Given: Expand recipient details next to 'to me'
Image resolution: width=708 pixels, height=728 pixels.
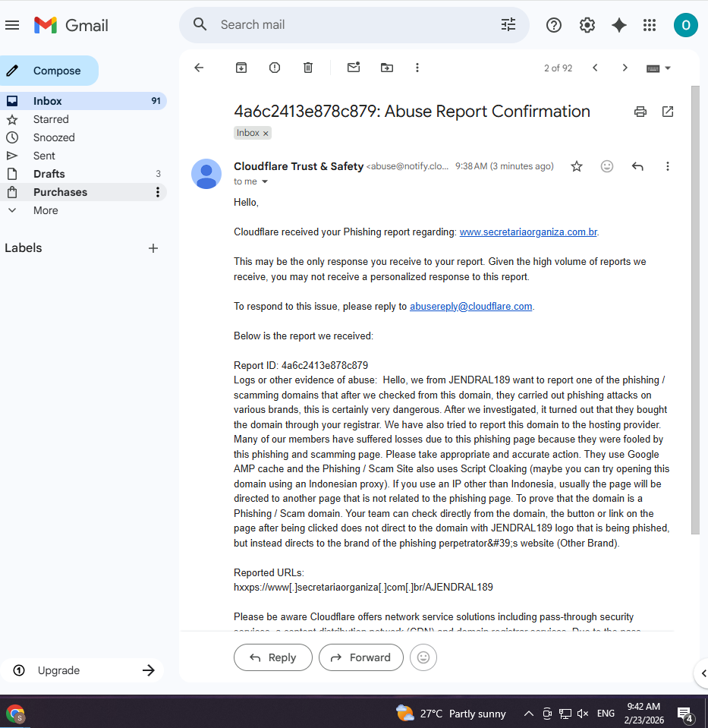Looking at the screenshot, I should [x=265, y=181].
